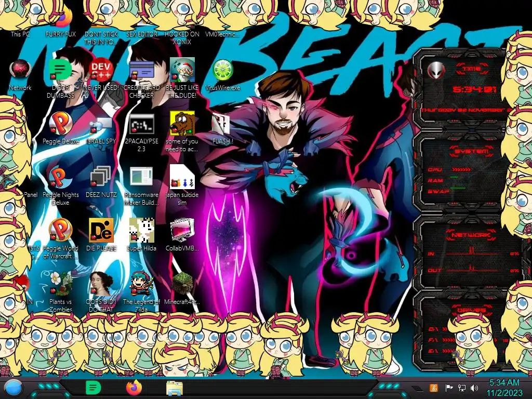Click the orange Java tray icon

click(433, 388)
